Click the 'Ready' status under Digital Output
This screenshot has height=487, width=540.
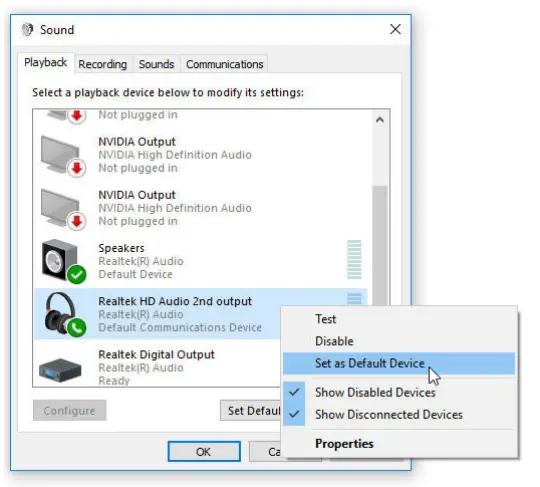point(114,381)
